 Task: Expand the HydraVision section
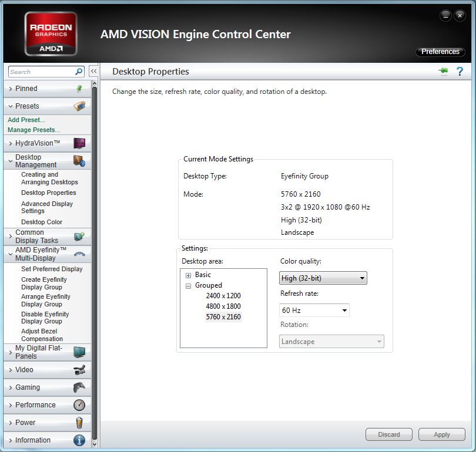[11, 143]
